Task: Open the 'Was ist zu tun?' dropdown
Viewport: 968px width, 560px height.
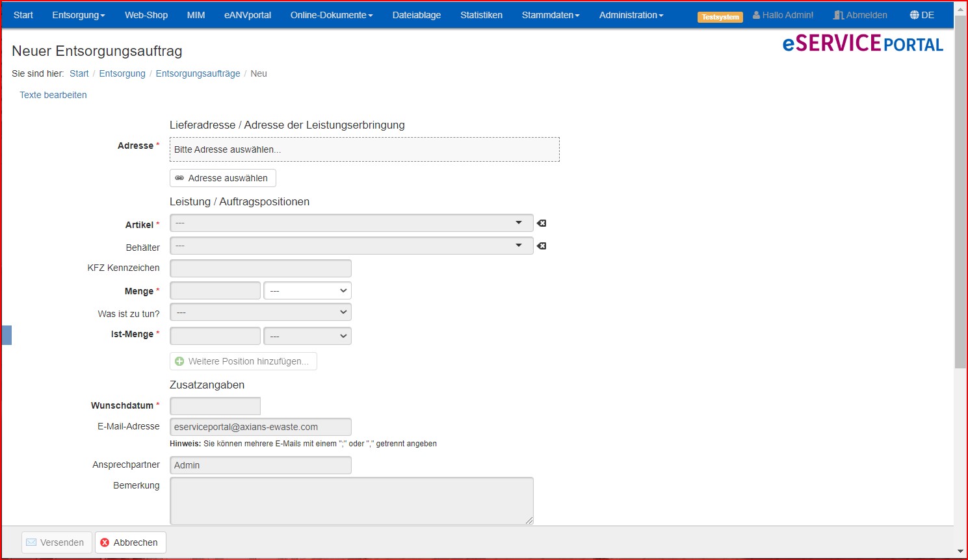Action: pos(261,312)
